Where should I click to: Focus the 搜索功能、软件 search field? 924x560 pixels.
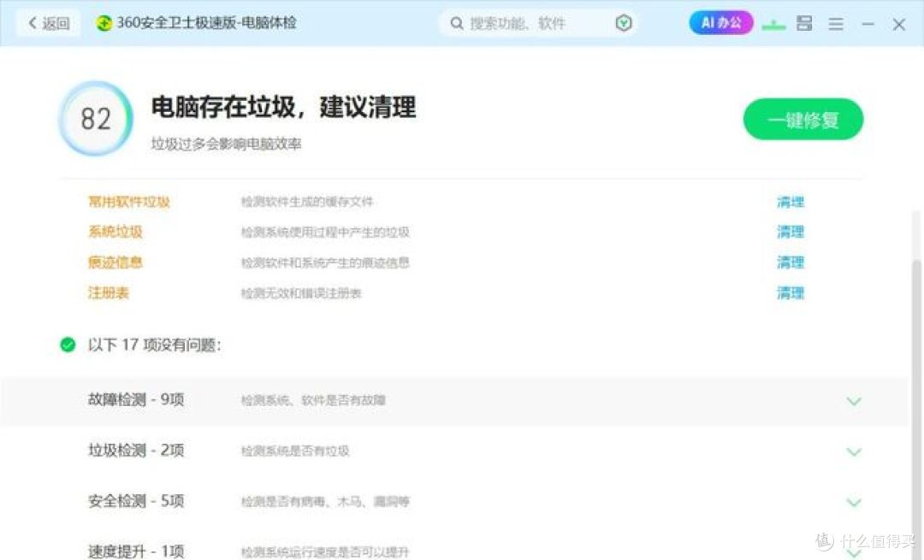coord(539,24)
